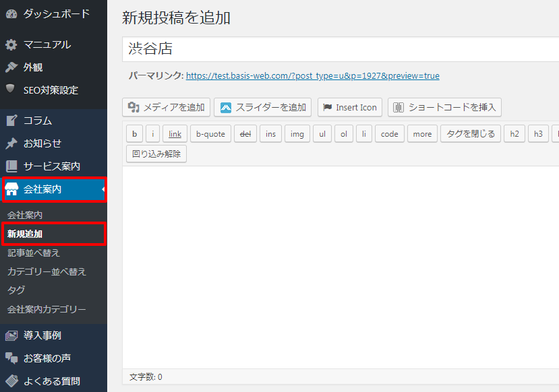559x392 pixels.
Task: Click the お客様の声 speech bubbles icon
Action: (11, 358)
